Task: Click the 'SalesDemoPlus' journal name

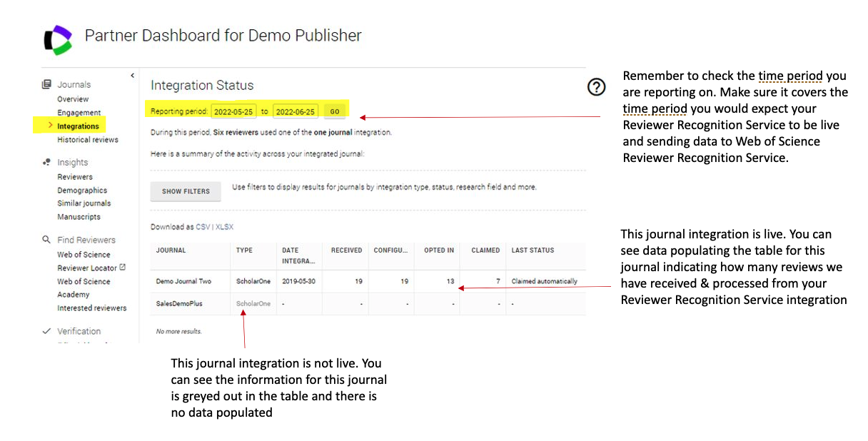Action: (x=179, y=303)
